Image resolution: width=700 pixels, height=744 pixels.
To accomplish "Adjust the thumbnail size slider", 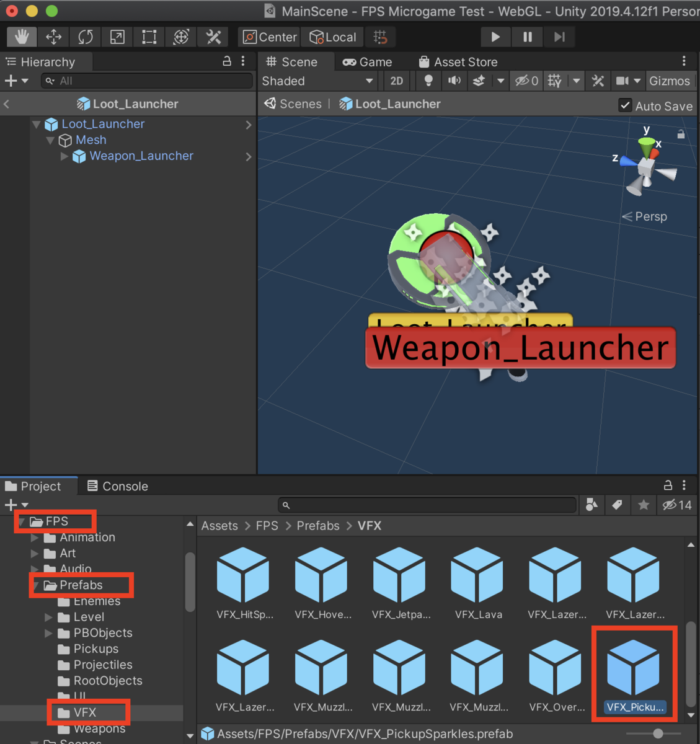I will [x=658, y=734].
